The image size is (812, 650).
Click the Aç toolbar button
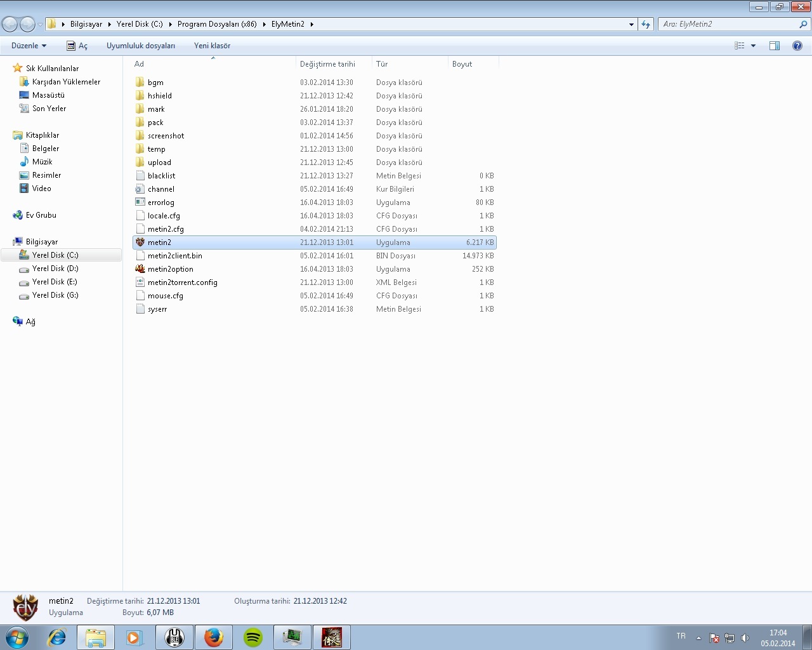click(x=77, y=46)
